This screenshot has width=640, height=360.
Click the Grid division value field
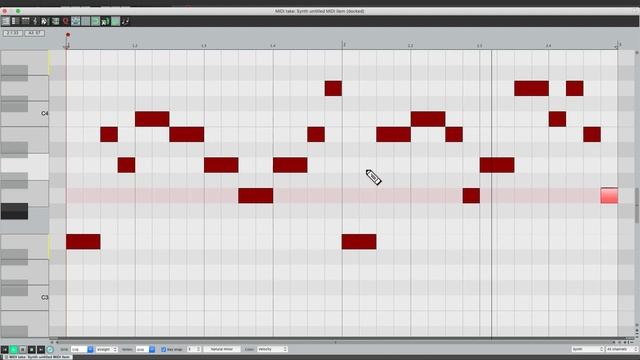(x=79, y=349)
